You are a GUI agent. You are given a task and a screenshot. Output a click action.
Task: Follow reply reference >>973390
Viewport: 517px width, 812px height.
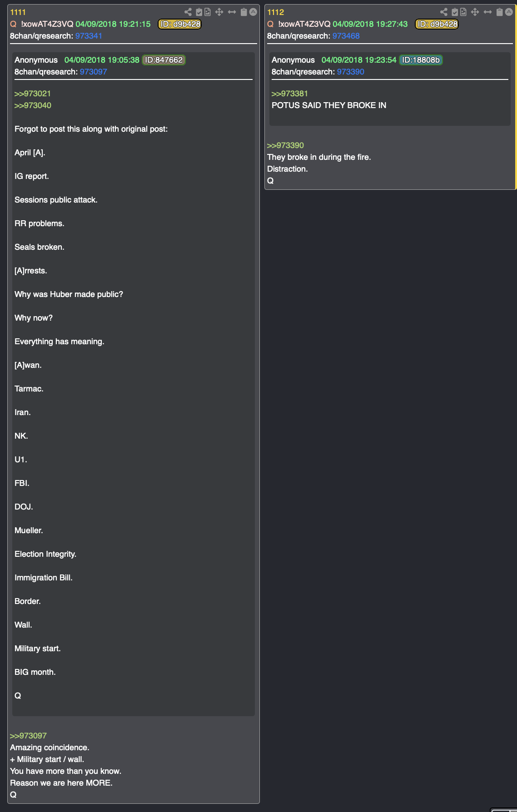[285, 145]
